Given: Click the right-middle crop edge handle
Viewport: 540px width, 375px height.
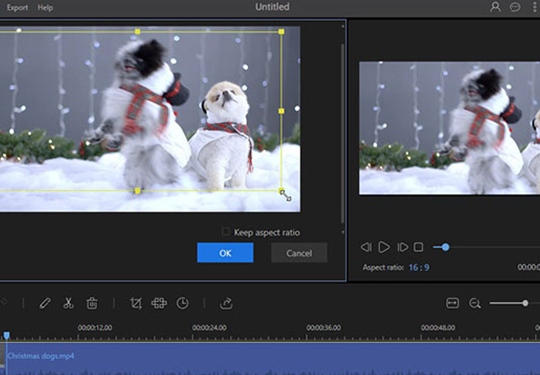Looking at the screenshot, I should [281, 111].
